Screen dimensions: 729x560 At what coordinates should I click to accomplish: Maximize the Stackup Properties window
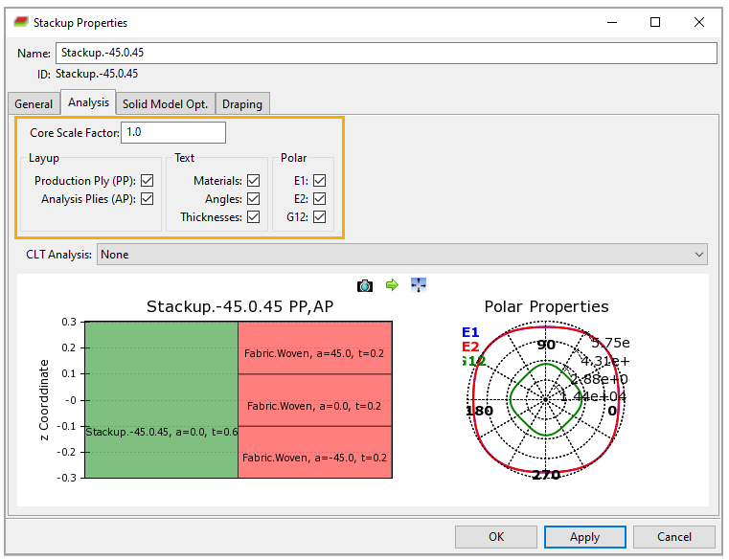click(655, 22)
